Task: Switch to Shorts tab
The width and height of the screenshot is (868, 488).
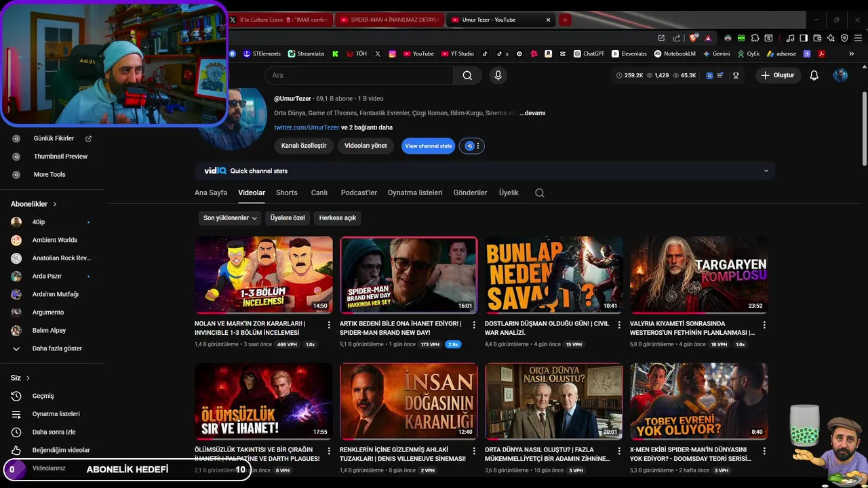Action: tap(287, 192)
